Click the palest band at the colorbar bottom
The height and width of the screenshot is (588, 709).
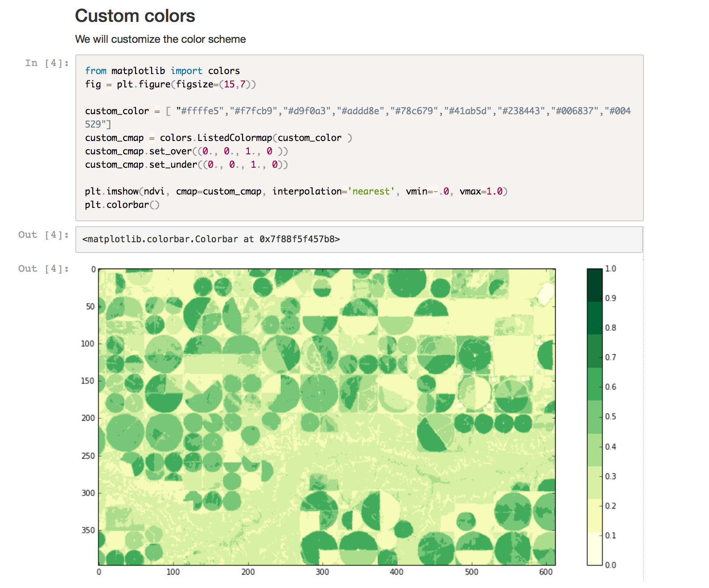594,549
